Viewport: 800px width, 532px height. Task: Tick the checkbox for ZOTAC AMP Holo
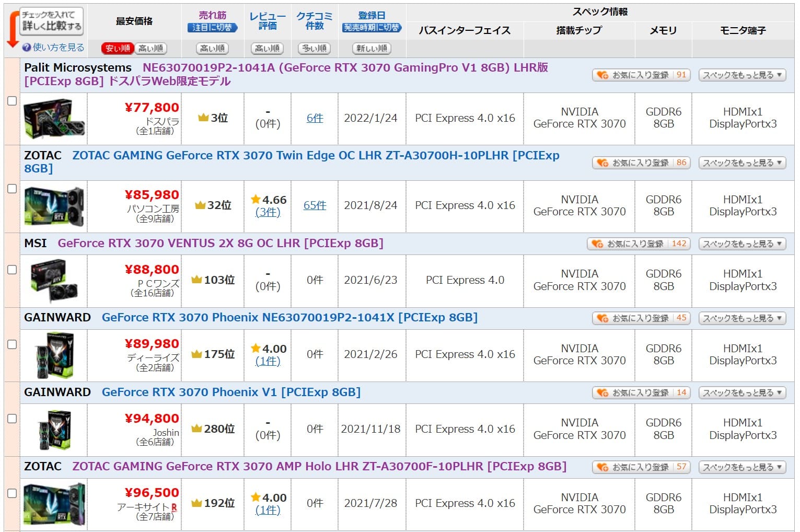tap(12, 493)
